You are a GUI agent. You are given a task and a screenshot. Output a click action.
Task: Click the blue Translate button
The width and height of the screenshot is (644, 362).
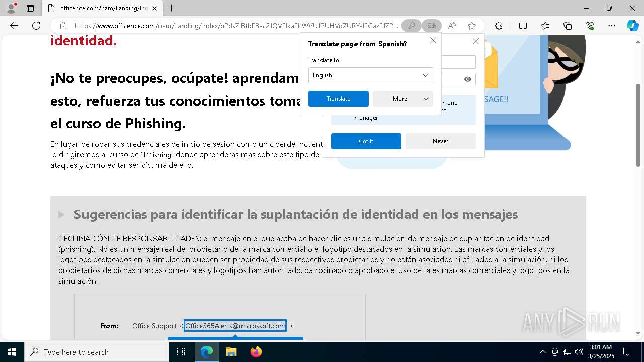pos(339,99)
